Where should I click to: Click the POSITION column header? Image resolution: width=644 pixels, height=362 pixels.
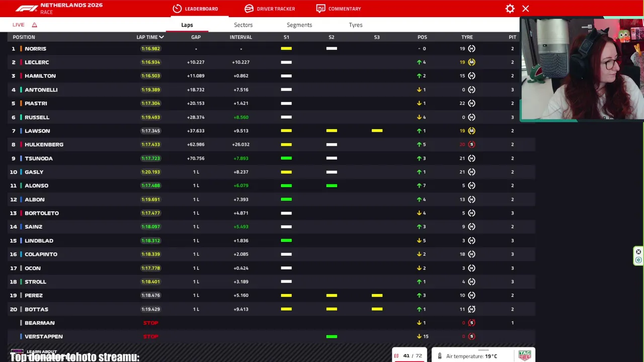24,37
